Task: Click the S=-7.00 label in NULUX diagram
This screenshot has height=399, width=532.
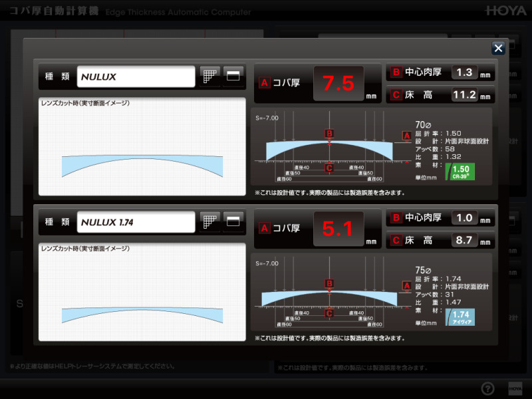Action: [267, 118]
